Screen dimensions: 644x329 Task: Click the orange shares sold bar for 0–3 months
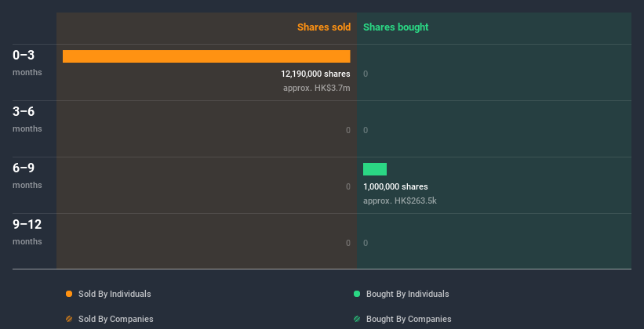(x=206, y=56)
